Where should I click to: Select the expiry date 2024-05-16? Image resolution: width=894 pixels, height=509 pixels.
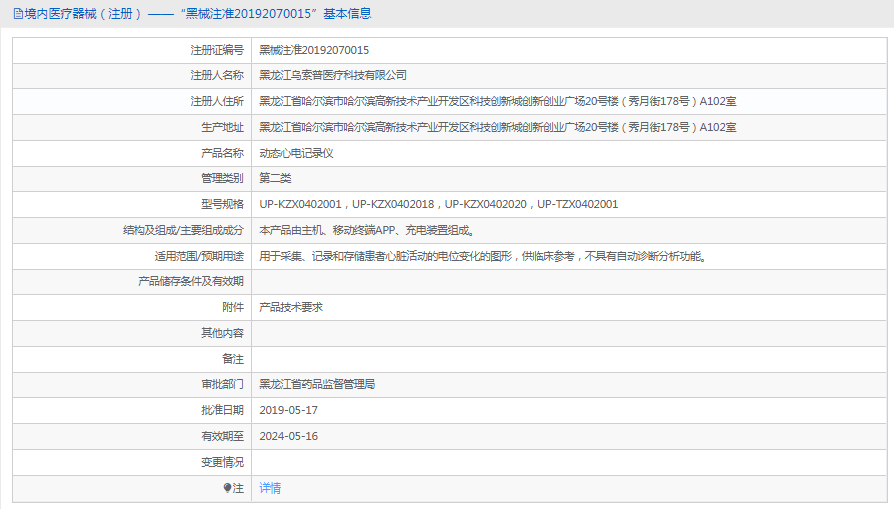coord(288,436)
